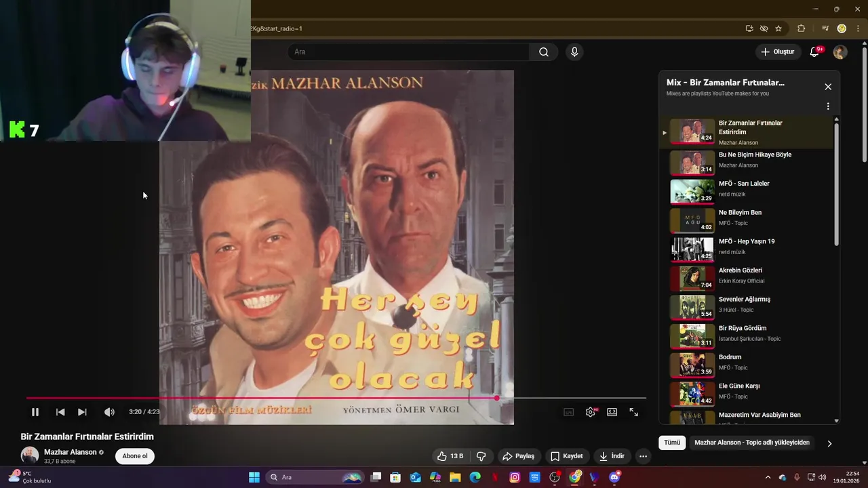Open Windows Start menu
Viewport: 868px width, 488px height.
254,477
